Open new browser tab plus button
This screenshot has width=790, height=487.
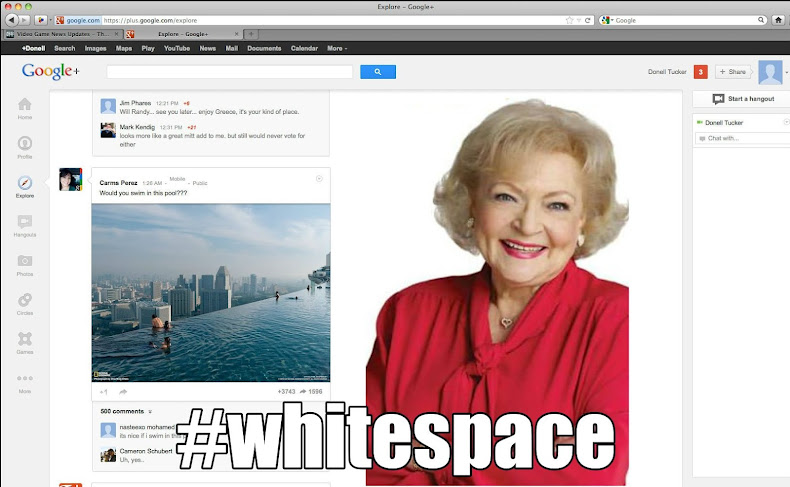point(251,34)
